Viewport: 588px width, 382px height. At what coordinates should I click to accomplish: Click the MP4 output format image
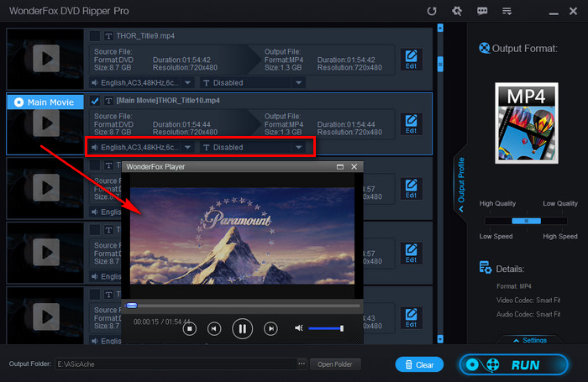(527, 123)
